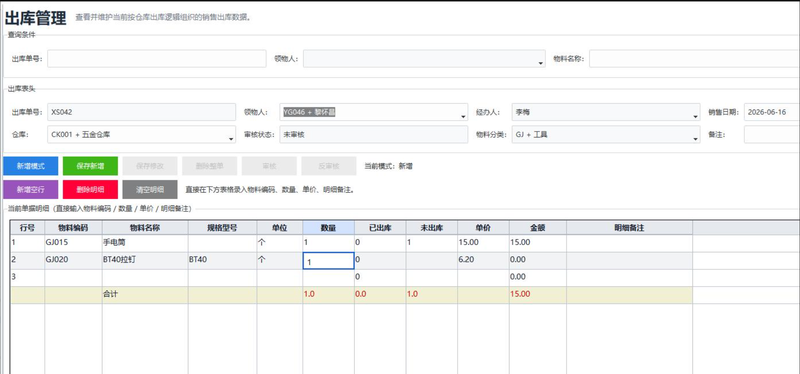Click the 0.00 amount cell in the GJ020 row
The height and width of the screenshot is (374, 800).
pos(538,260)
